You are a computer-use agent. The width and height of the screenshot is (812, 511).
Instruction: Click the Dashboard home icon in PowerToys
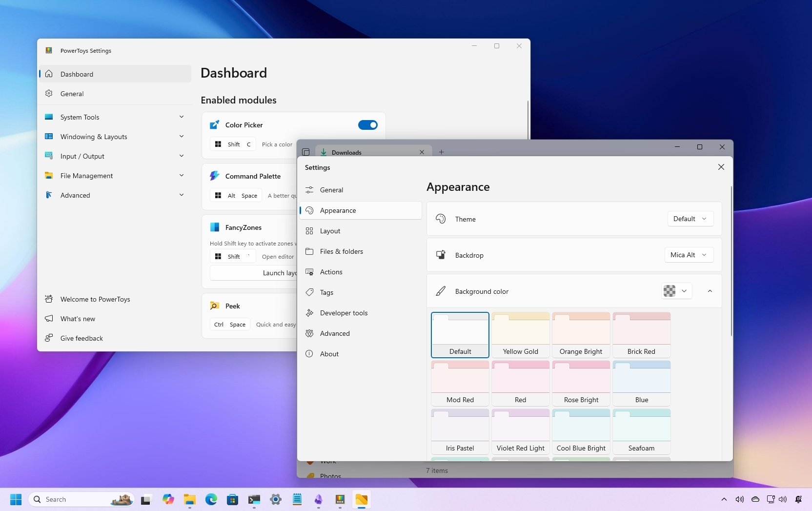pyautogui.click(x=49, y=74)
